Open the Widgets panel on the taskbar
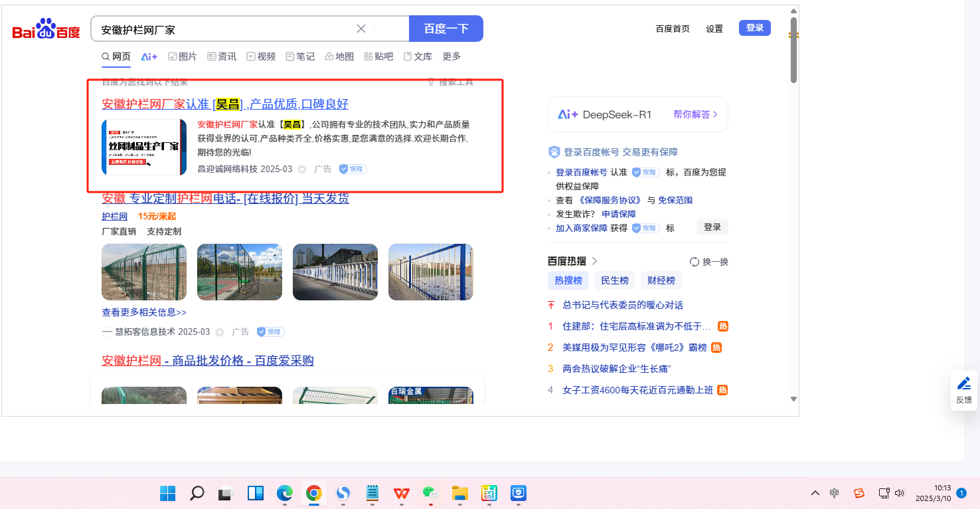Screen dimensions: 980x509 pos(256,493)
